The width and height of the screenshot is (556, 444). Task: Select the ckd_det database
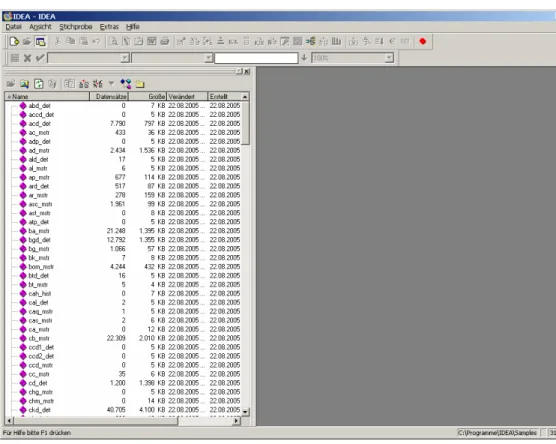pyautogui.click(x=39, y=410)
